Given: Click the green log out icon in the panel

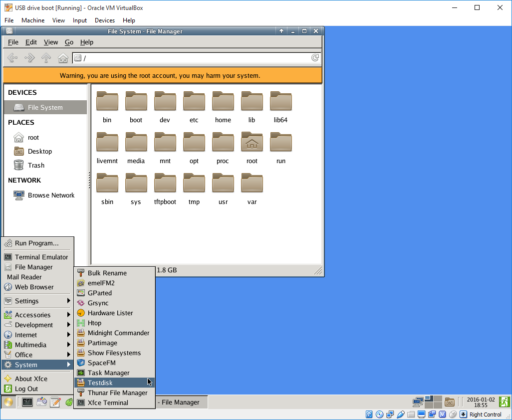Looking at the screenshot, I should click(x=505, y=402).
